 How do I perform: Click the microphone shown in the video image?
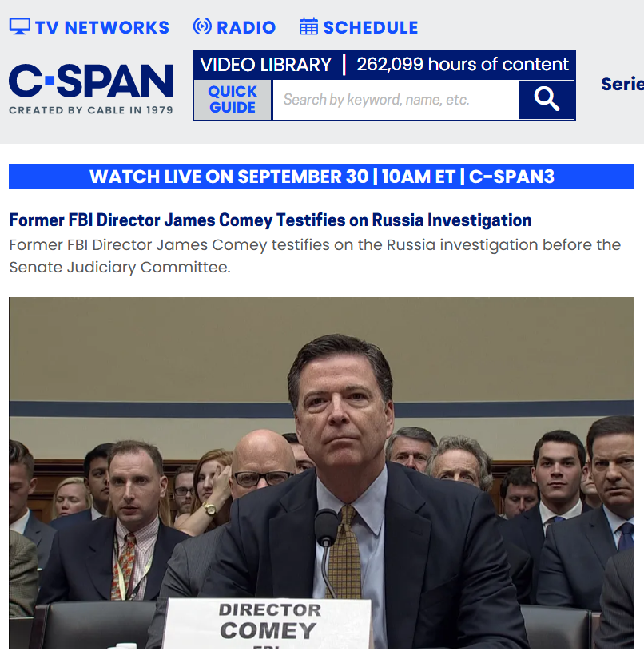[326, 527]
